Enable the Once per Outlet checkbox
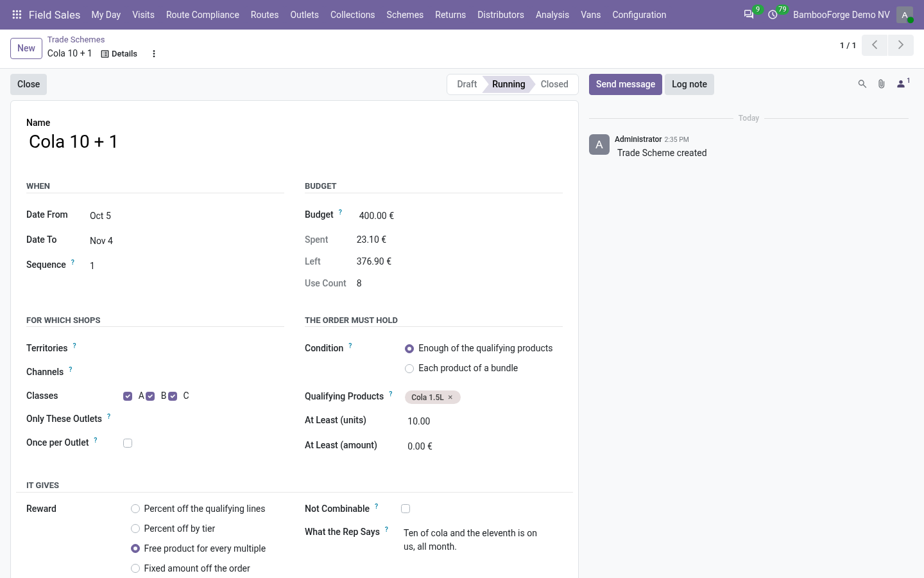The width and height of the screenshot is (924, 578). [x=128, y=443]
